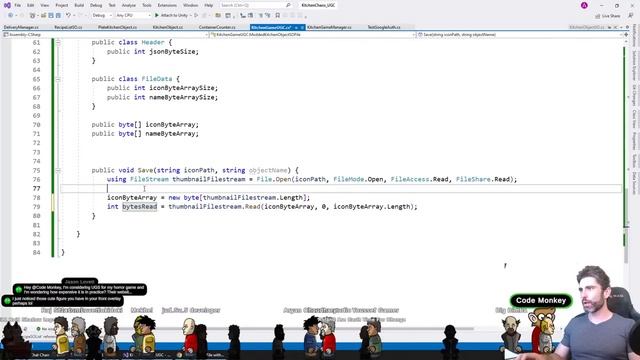Image resolution: width=640 pixels, height=360 pixels.
Task: Close the KitchenGameUGC.cs tab
Action: 302,27
